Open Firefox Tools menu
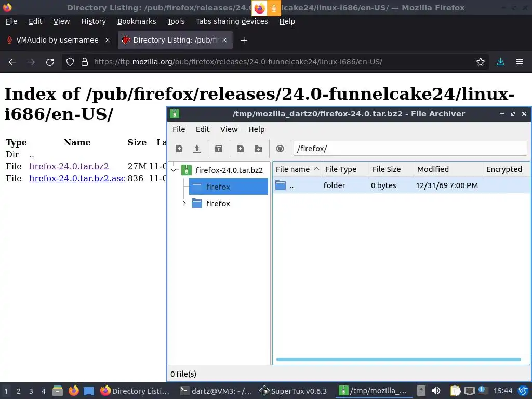The height and width of the screenshot is (399, 532). (176, 21)
